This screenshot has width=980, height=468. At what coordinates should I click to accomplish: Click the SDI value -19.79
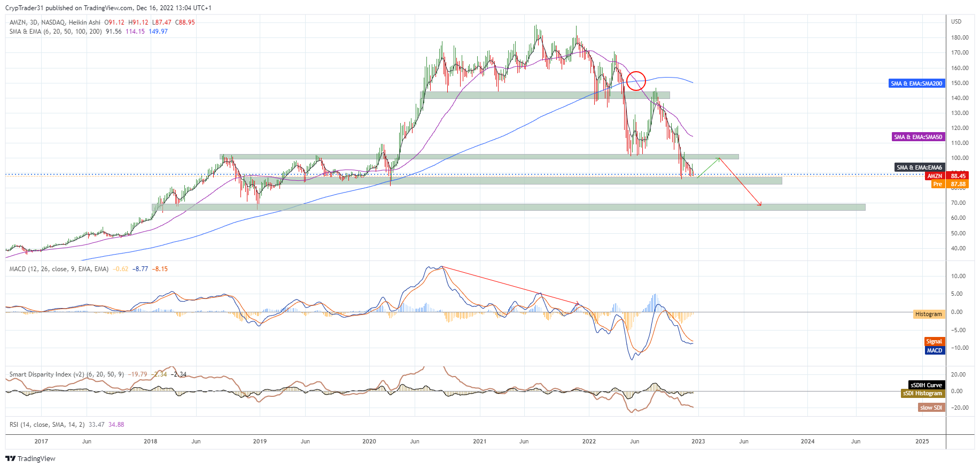(137, 374)
